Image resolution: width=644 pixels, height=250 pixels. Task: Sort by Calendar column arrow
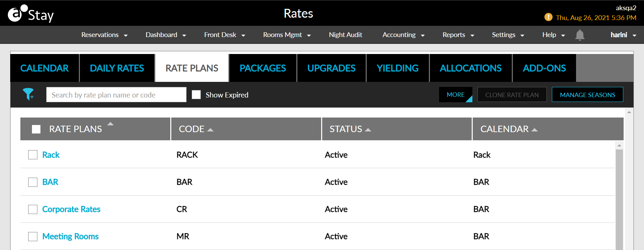tap(535, 130)
